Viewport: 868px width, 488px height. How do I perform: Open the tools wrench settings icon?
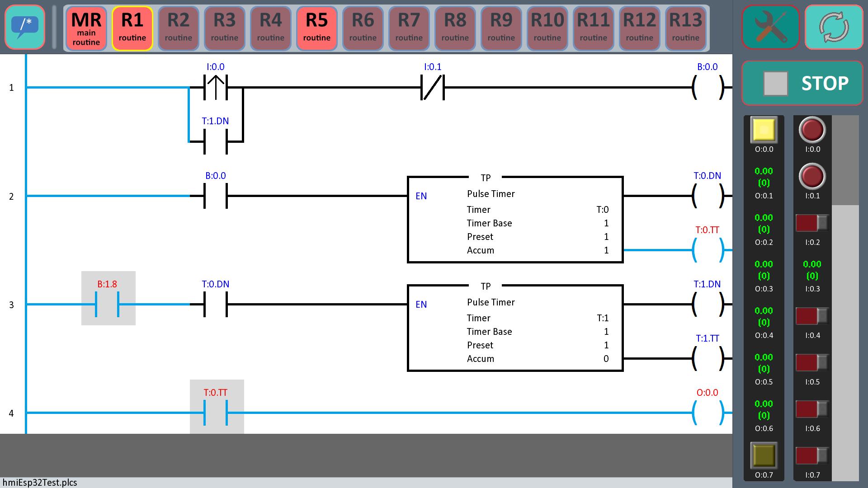[771, 27]
